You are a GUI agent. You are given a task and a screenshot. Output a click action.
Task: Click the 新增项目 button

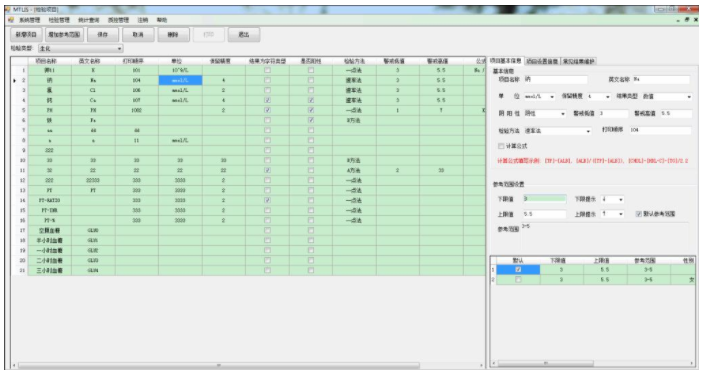26,35
